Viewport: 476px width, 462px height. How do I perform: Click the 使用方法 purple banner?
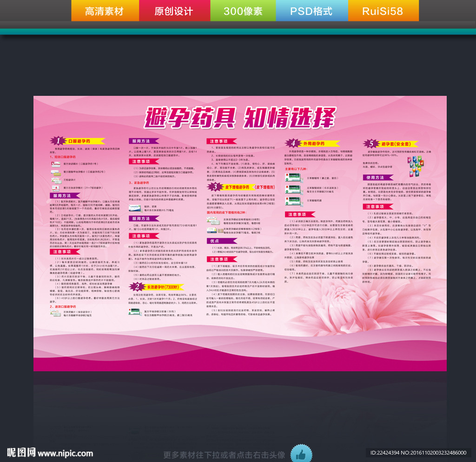click(x=378, y=177)
